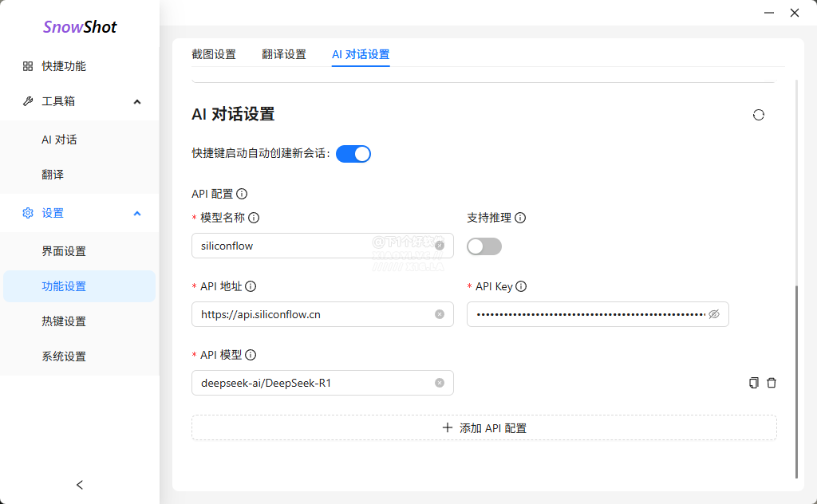Copy this API configuration
Viewport: 817px width, 504px height.
[753, 383]
